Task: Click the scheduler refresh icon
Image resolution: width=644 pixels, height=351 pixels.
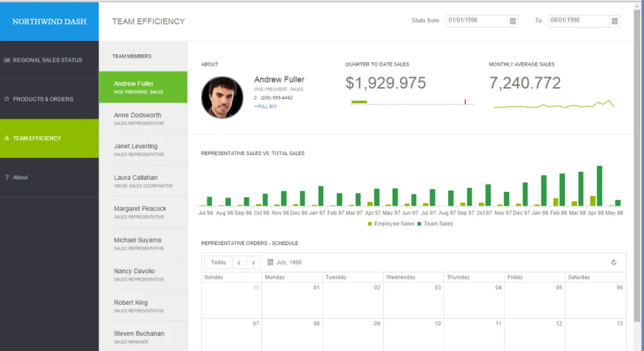Action: click(614, 262)
